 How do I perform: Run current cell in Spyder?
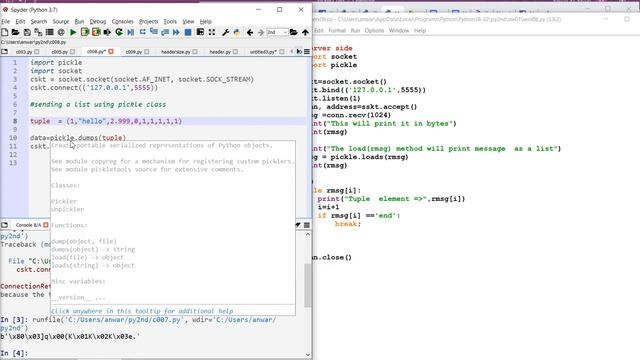[x=84, y=32]
